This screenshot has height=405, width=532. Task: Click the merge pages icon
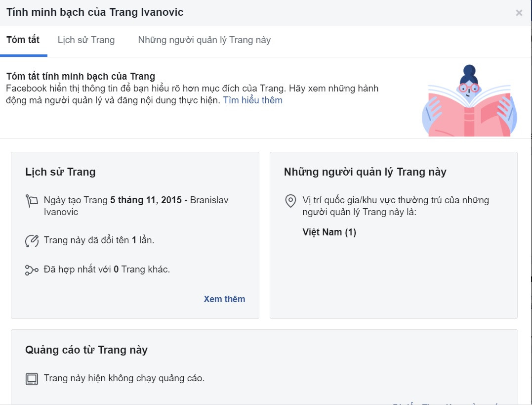pos(32,270)
